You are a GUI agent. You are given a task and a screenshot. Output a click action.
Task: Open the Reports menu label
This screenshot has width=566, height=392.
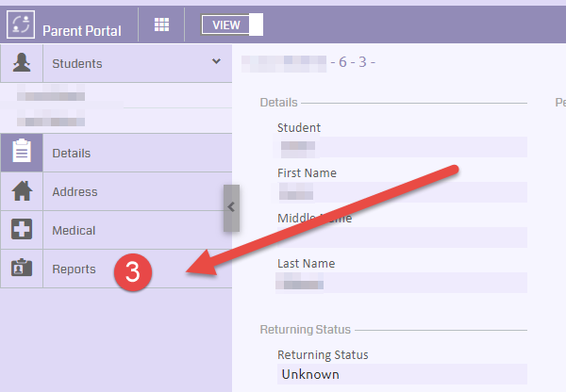pyautogui.click(x=74, y=269)
